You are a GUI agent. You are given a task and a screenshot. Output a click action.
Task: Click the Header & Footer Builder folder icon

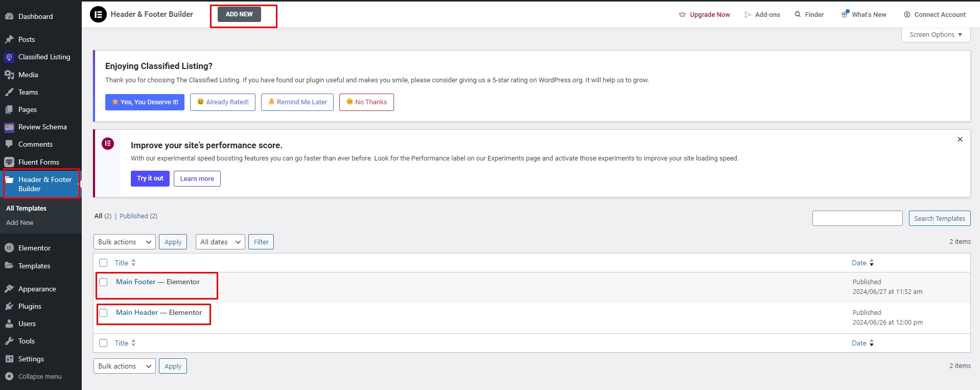pos(9,179)
